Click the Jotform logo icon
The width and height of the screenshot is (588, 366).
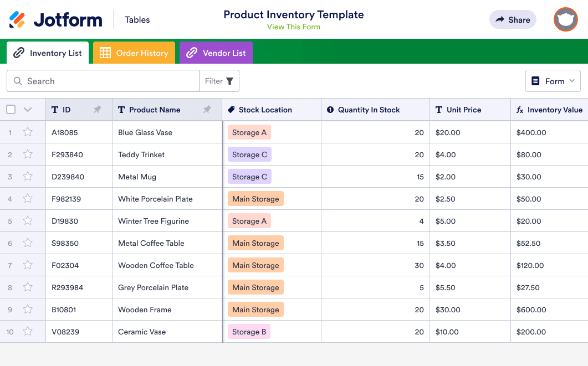click(x=17, y=20)
